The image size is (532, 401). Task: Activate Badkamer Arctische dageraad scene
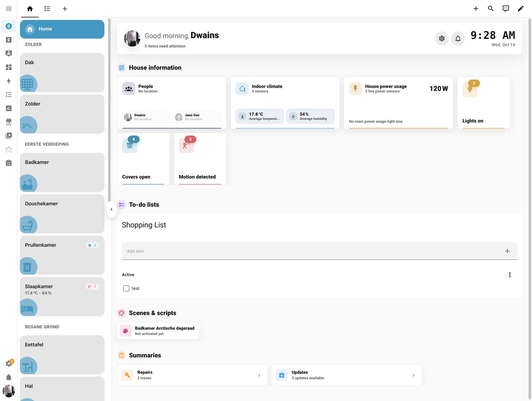tap(158, 331)
